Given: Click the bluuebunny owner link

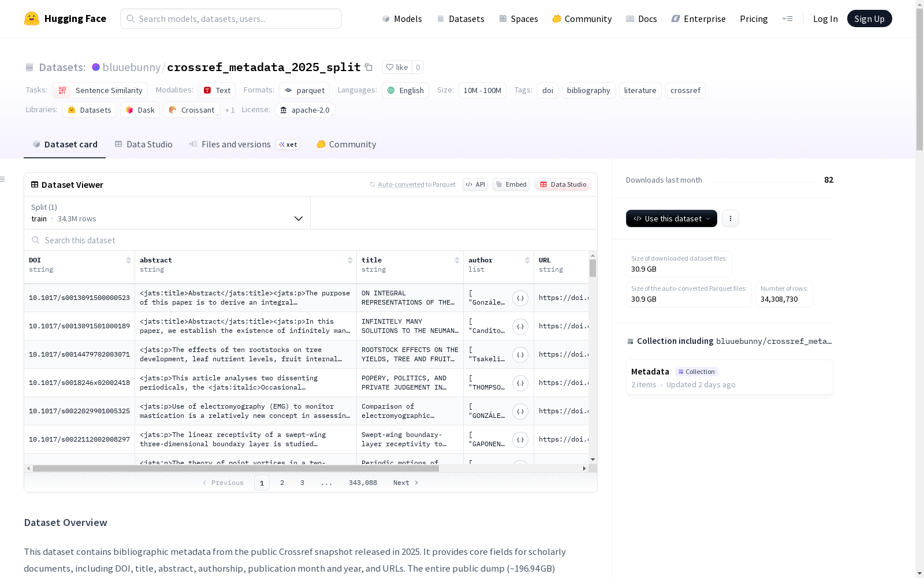Looking at the screenshot, I should coord(131,67).
